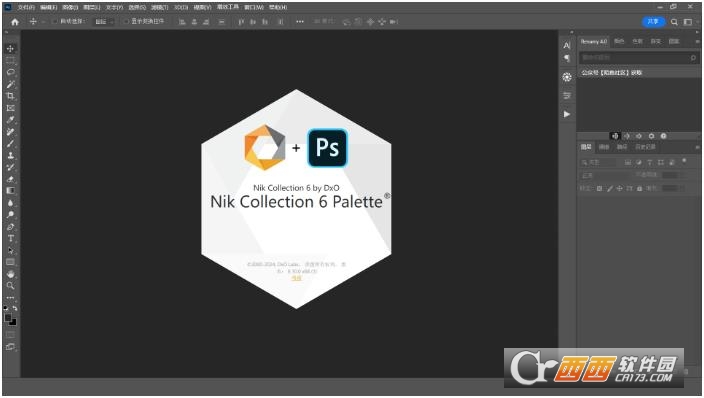
Task: Open more align options three-dots
Action: (x=300, y=22)
